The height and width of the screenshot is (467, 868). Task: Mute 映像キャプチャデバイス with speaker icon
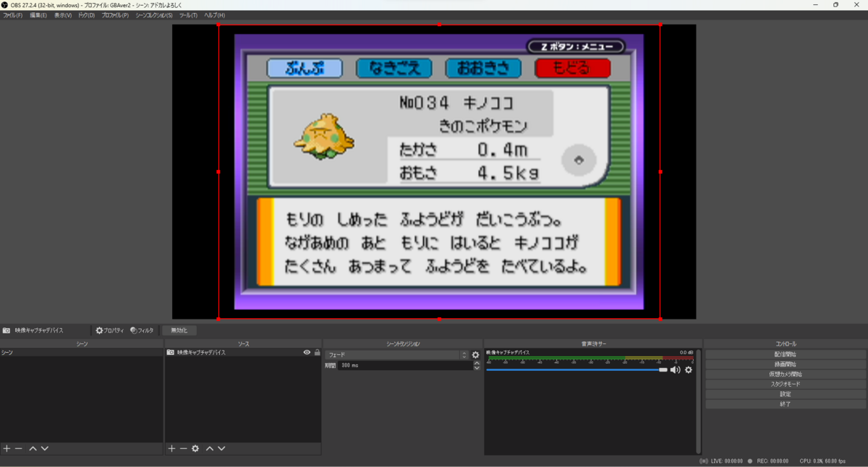675,369
